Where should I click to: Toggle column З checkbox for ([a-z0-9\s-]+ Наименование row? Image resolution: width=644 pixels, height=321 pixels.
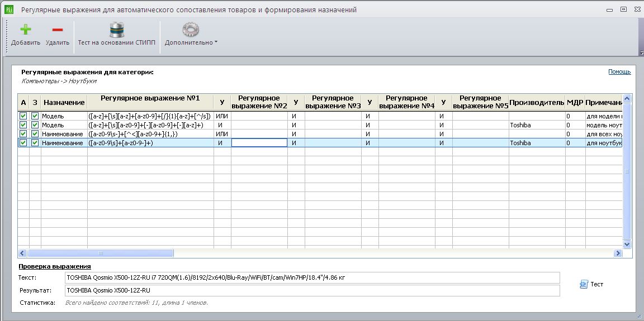[35, 134]
